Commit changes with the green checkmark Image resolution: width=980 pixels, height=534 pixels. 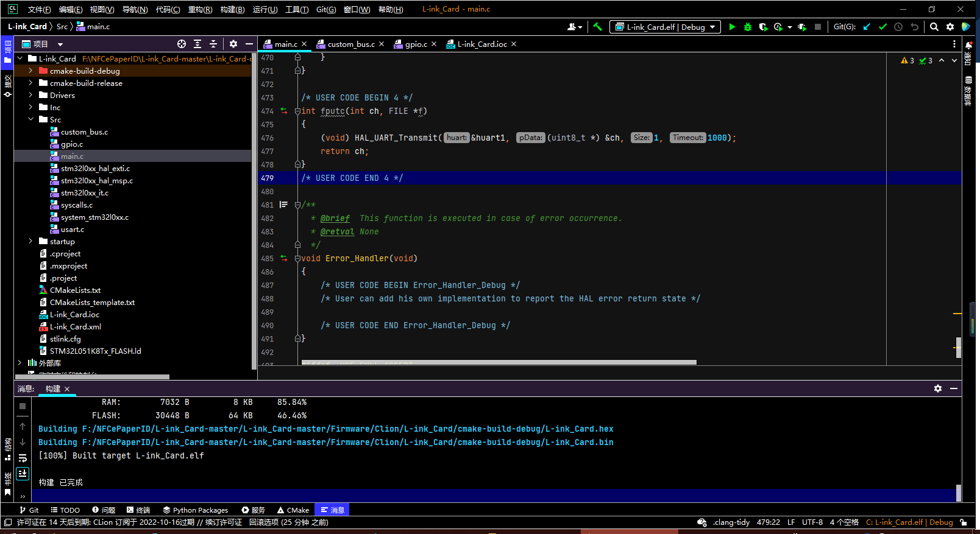(882, 27)
